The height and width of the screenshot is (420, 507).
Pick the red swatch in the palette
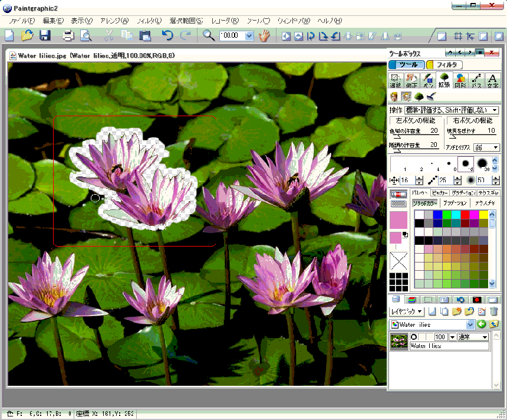tap(465, 214)
